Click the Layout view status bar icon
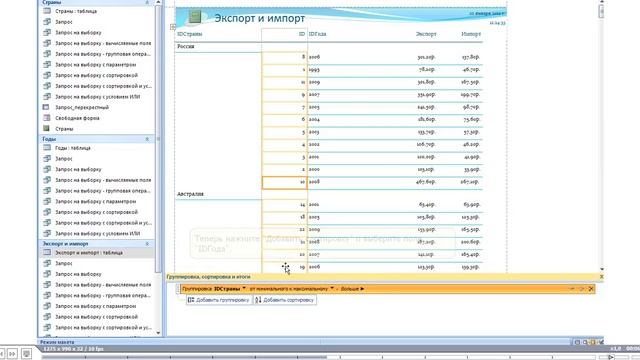Viewport: 640px width, 360px height. pyautogui.click(x=593, y=342)
